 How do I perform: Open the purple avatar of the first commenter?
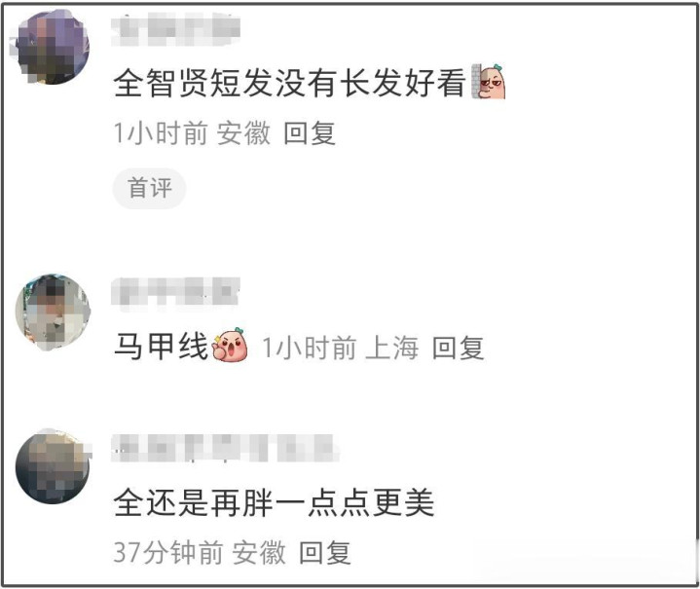click(53, 47)
